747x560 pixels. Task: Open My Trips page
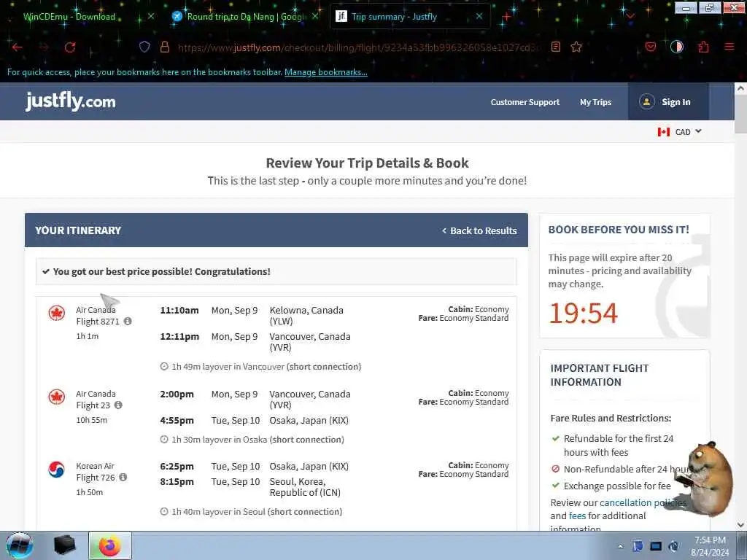coord(595,102)
